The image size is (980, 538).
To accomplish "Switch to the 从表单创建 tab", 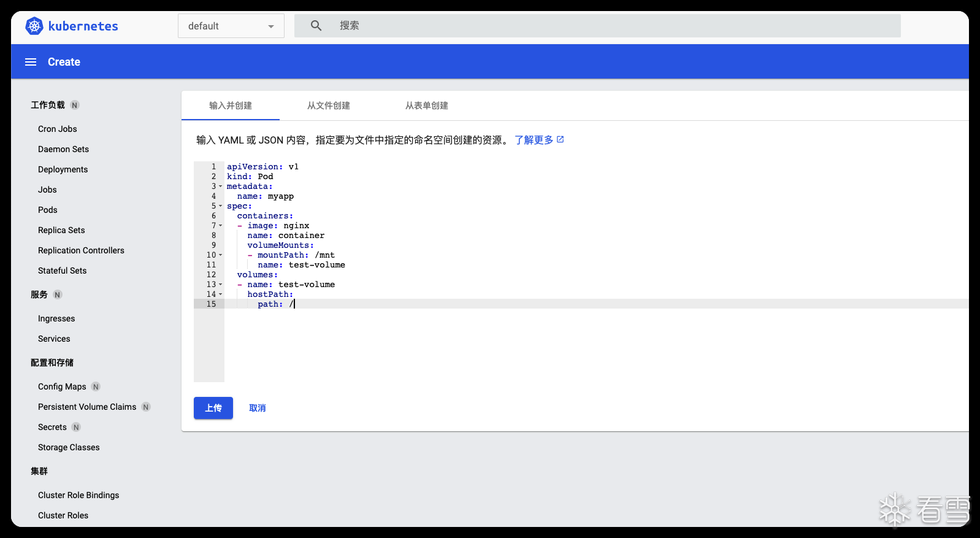I will click(x=426, y=106).
